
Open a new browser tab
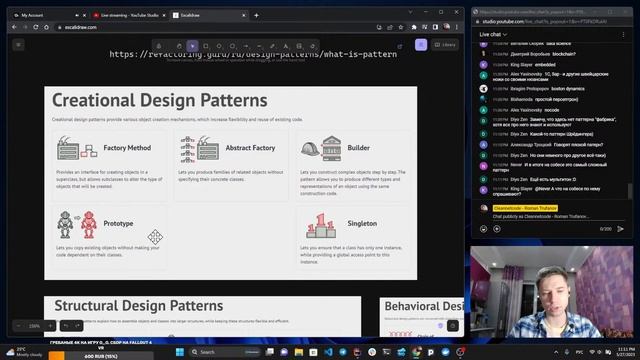(256, 15)
